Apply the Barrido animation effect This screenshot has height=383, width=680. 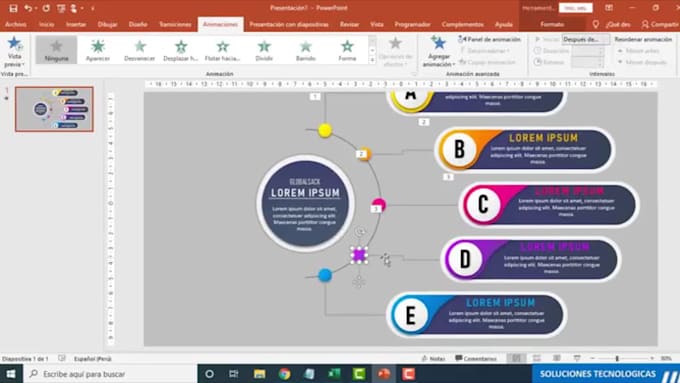[306, 50]
